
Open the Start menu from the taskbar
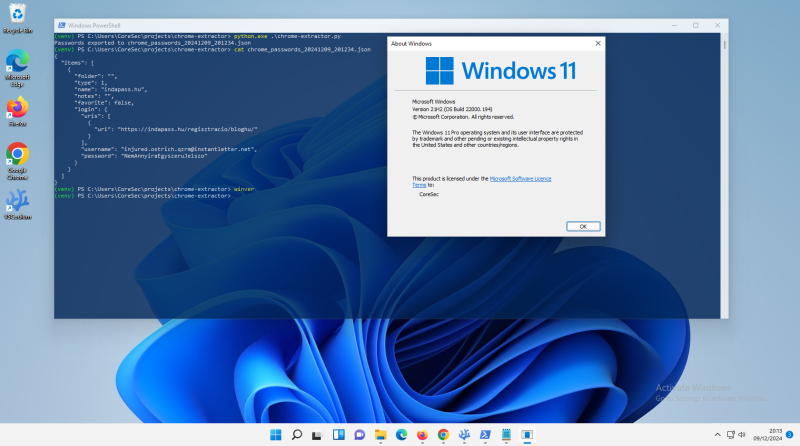tap(276, 435)
